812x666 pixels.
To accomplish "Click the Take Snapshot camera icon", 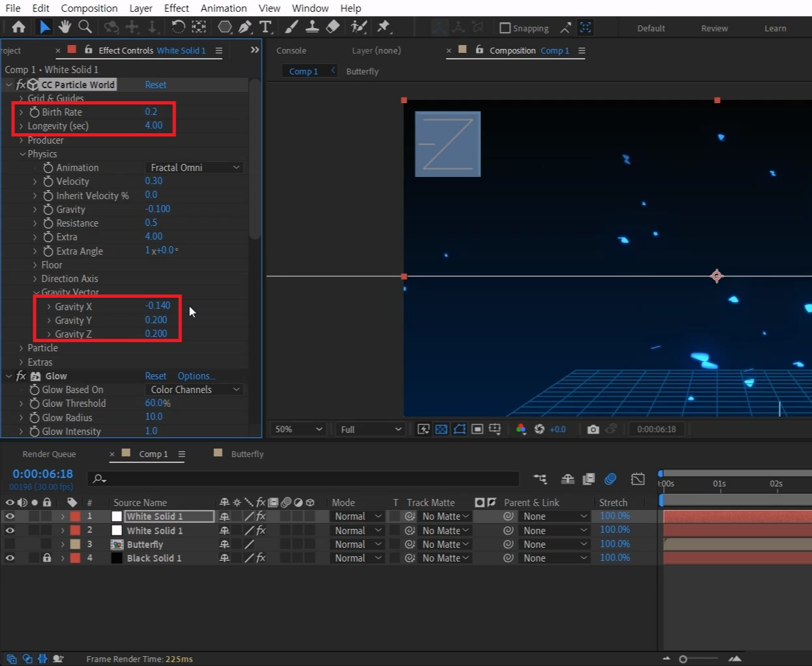I will click(x=593, y=429).
